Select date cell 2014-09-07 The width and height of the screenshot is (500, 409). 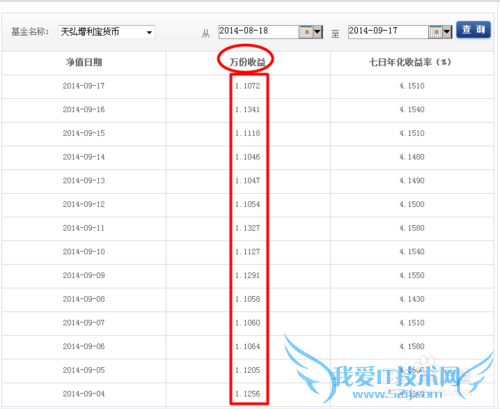click(x=84, y=323)
